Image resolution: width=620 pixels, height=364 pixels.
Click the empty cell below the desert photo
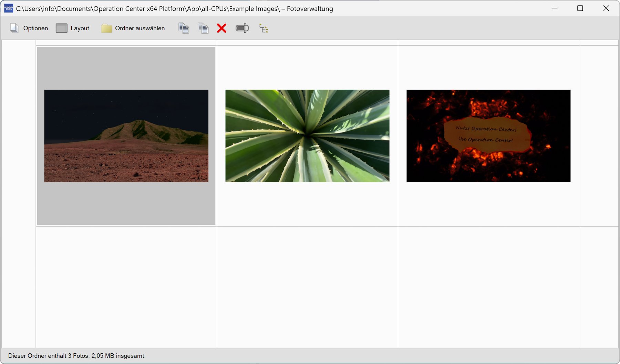click(x=126, y=287)
